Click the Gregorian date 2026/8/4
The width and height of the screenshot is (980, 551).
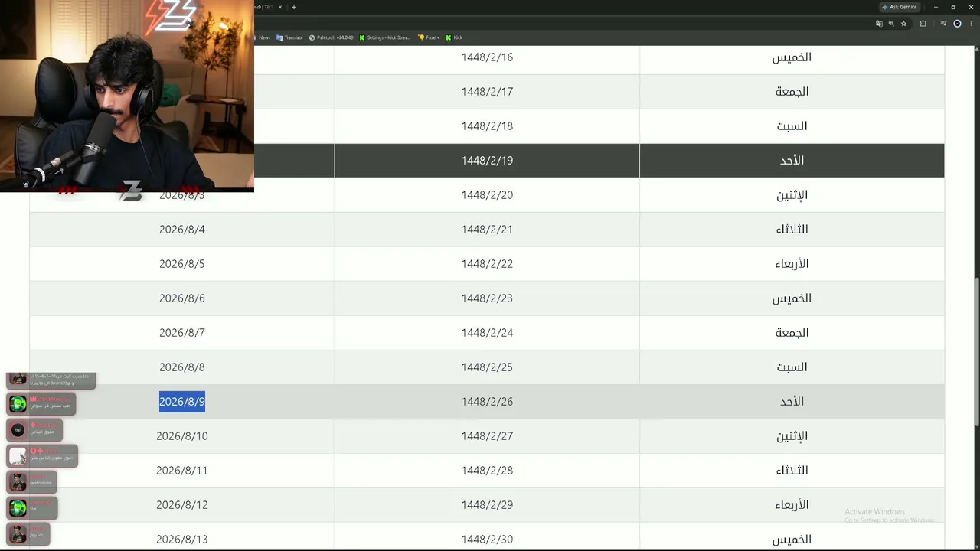click(x=182, y=230)
